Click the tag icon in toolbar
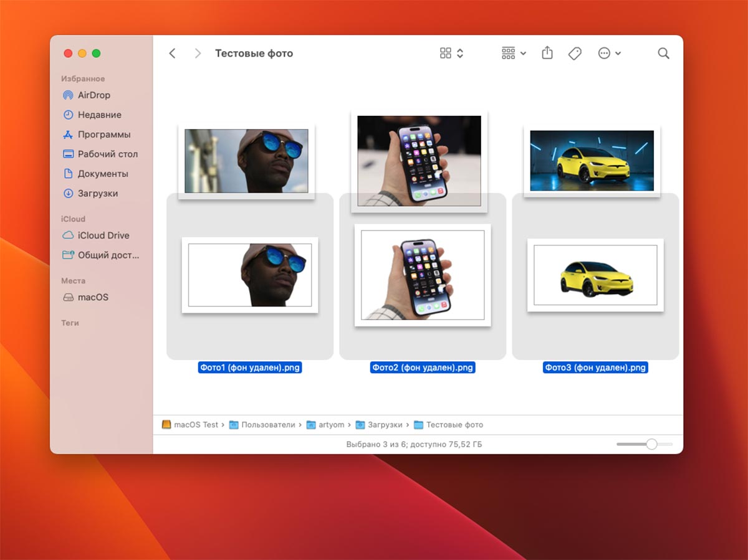This screenshot has width=748, height=560. pyautogui.click(x=575, y=54)
